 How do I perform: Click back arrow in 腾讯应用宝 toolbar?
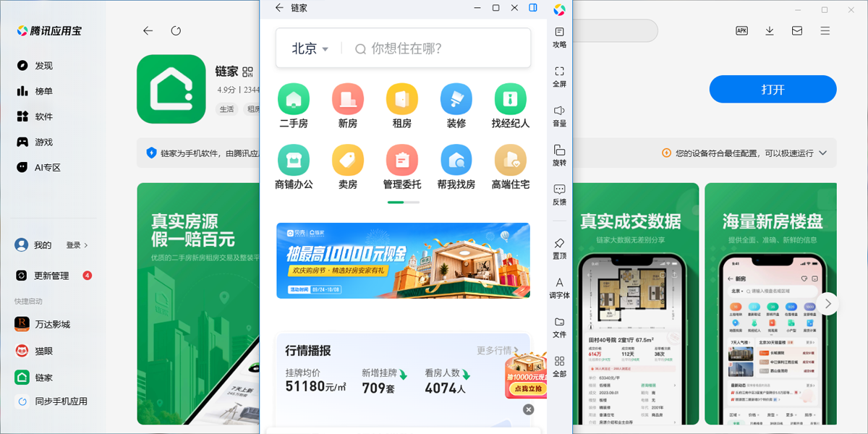pyautogui.click(x=148, y=31)
